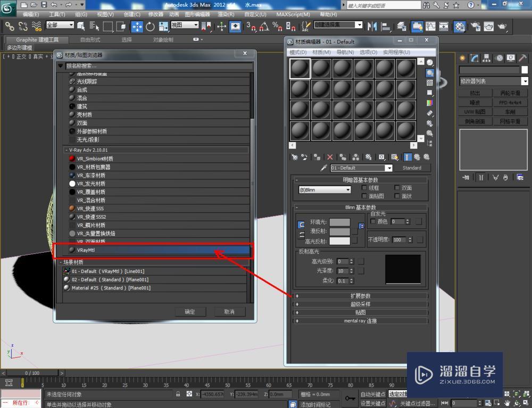
Task: Enable the 线框 wire checkbox
Action: 364,188
